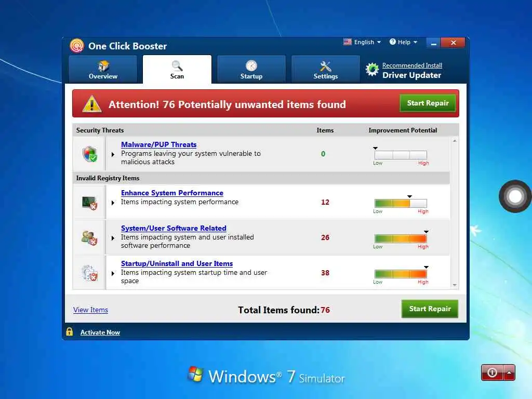Image resolution: width=532 pixels, height=399 pixels.
Task: Open the Help dropdown menu
Action: [x=403, y=42]
